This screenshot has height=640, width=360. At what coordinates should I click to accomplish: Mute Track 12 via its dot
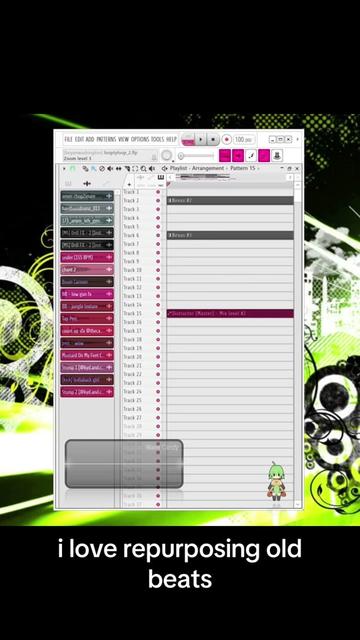tap(158, 287)
